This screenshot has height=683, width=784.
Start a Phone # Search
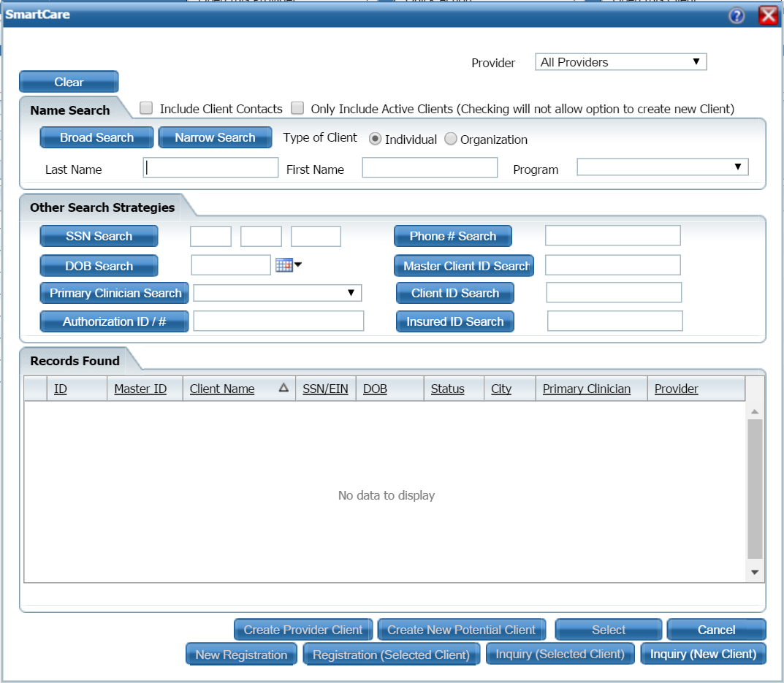point(452,236)
